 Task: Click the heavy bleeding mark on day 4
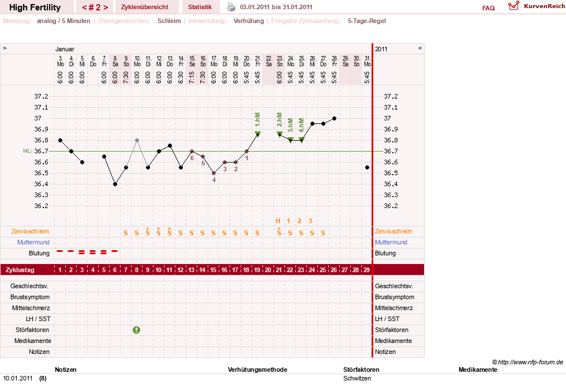[x=93, y=252]
